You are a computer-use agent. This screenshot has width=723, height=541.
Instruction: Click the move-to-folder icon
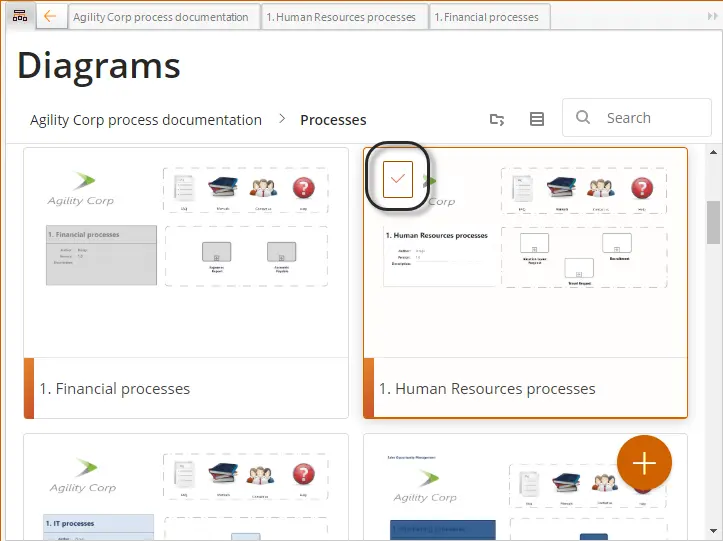click(x=497, y=119)
